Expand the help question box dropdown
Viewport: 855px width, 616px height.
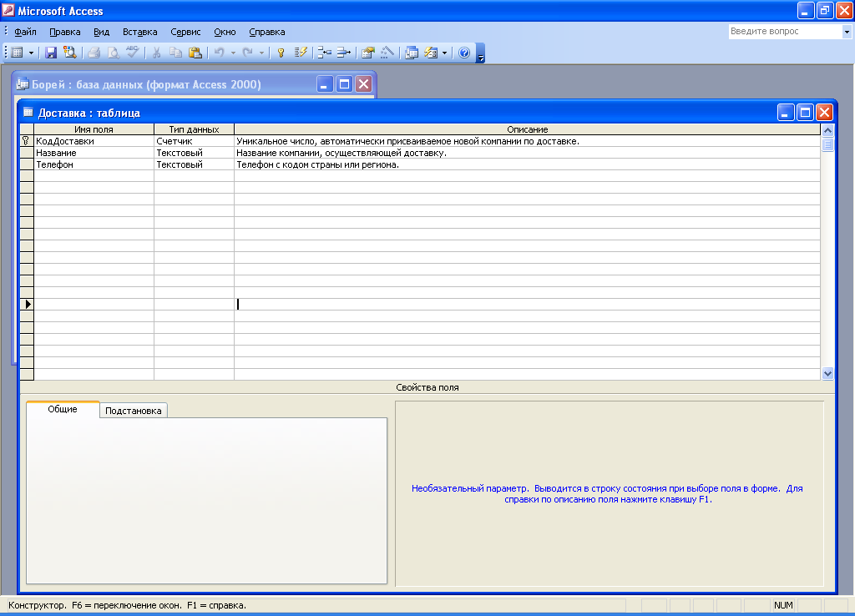click(x=847, y=32)
